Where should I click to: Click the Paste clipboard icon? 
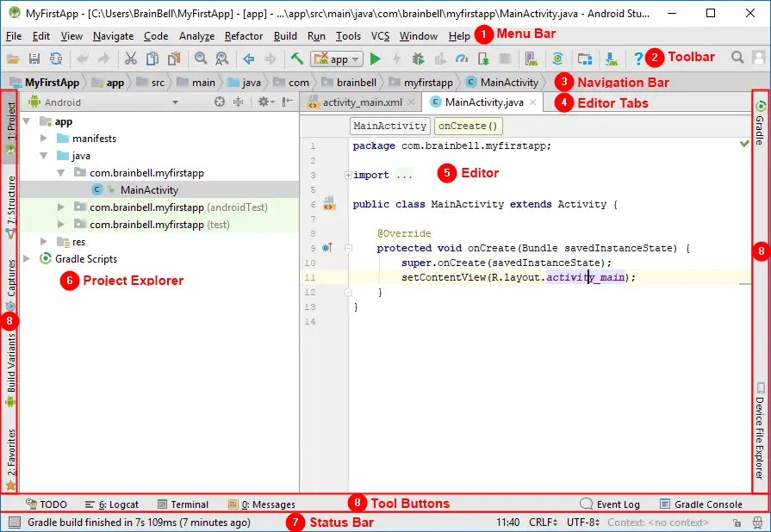pos(174,59)
